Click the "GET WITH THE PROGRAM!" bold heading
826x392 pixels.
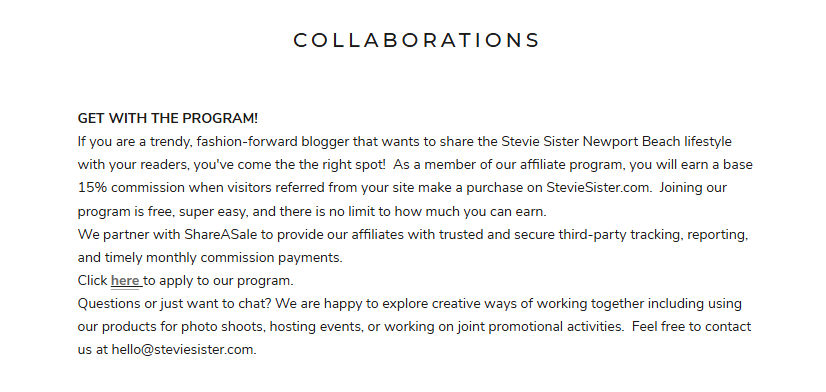(x=168, y=119)
